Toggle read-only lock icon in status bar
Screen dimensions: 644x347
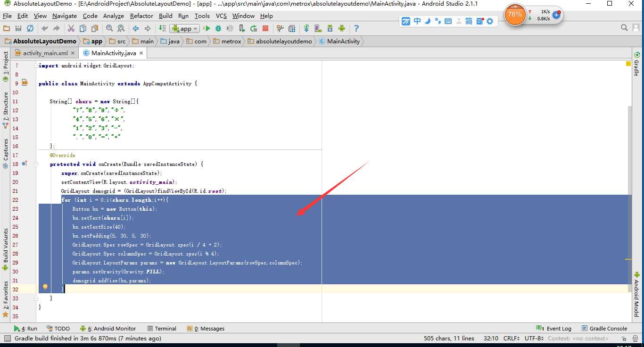point(624,338)
